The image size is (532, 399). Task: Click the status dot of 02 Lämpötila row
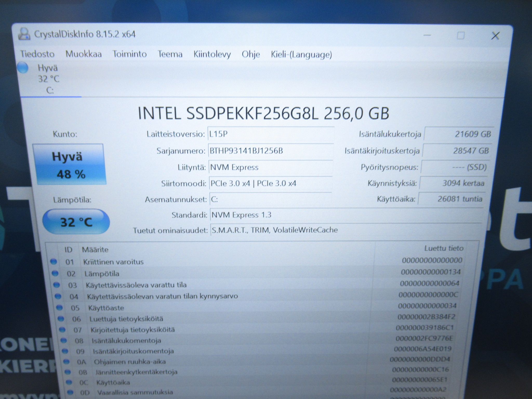point(55,273)
